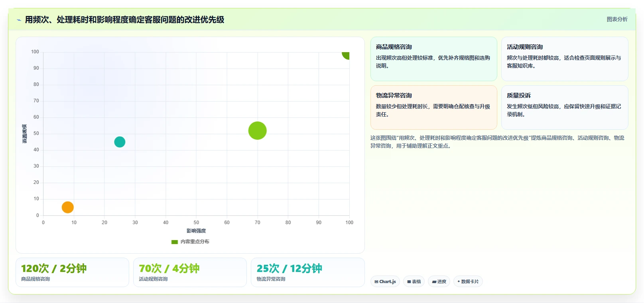Click the page title about 改进优先级
Screen dimensions: 644x303
pos(124,20)
